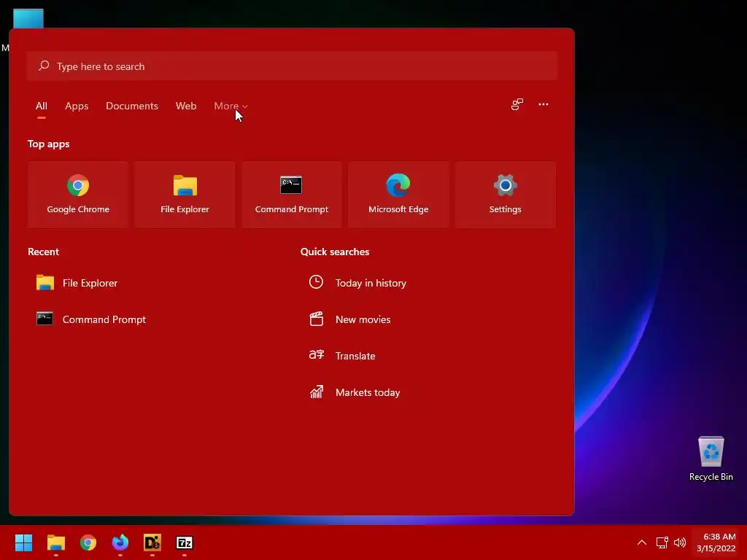Open Settings tile in Top apps
747x560 pixels.
[505, 194]
